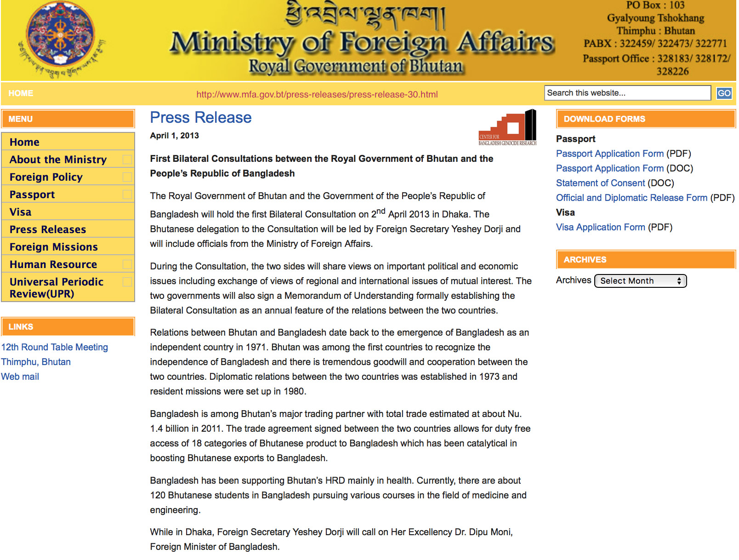Open the Select Month archives dropdown

640,281
